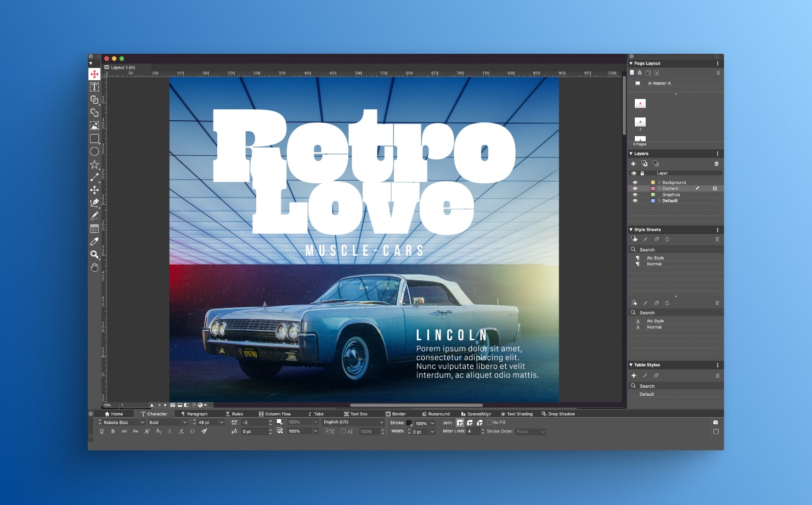Apply superscript to selected text
The width and height of the screenshot is (812, 505).
pos(146,431)
